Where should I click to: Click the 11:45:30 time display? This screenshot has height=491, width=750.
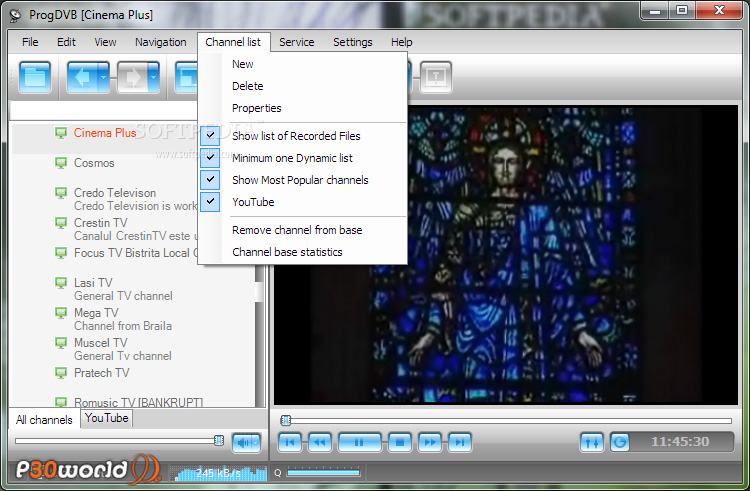coord(680,442)
